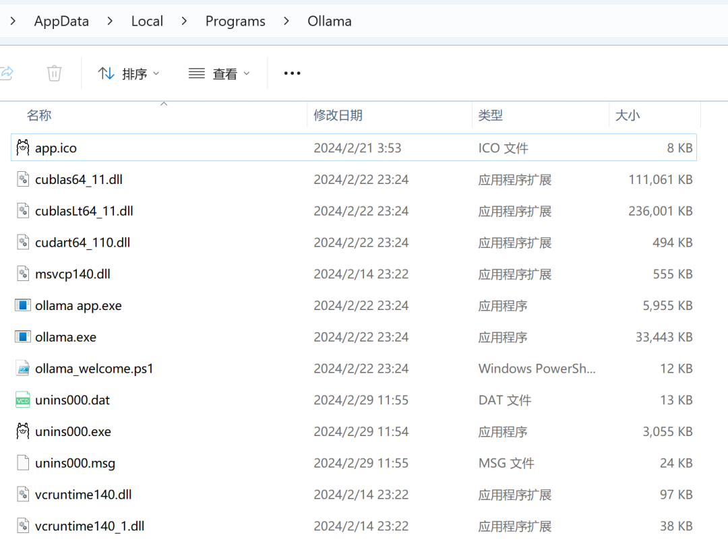Click the unins000.exe llama icon
Image resolution: width=728 pixels, height=560 pixels.
[x=23, y=431]
